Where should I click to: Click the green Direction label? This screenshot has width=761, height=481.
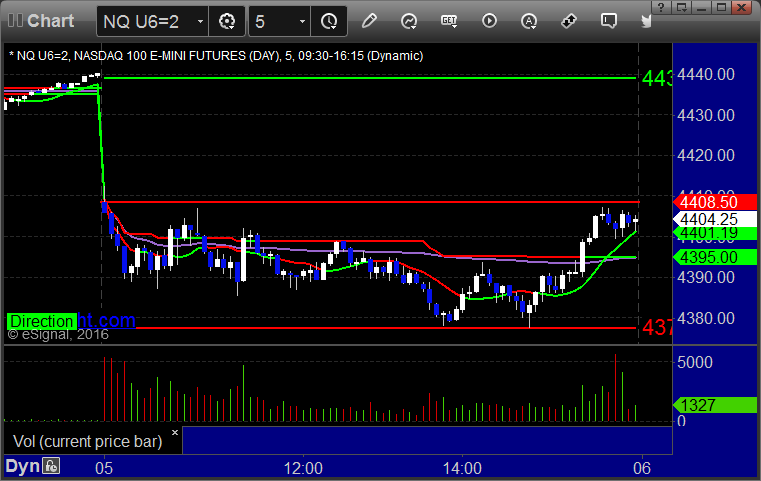pos(42,321)
